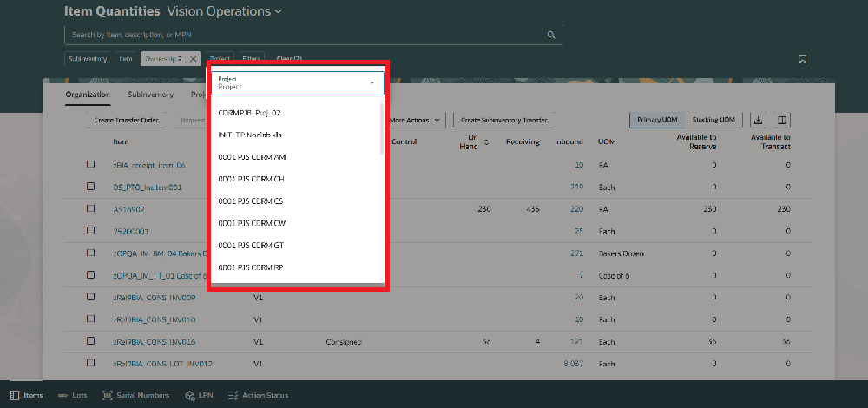
Task: Expand the Vision Operations organization chooser
Action: coord(278,12)
